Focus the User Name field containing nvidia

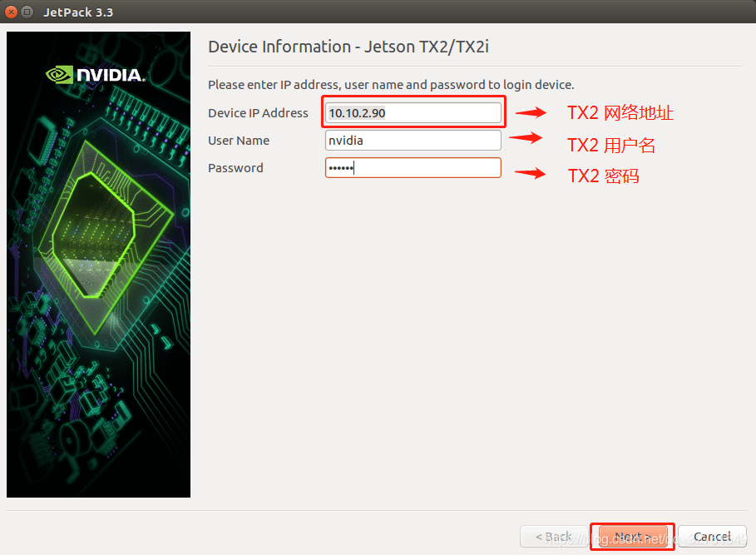click(x=413, y=141)
